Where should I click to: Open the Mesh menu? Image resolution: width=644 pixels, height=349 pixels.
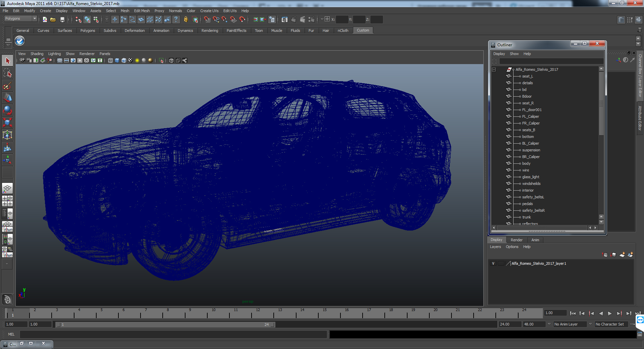coord(125,11)
